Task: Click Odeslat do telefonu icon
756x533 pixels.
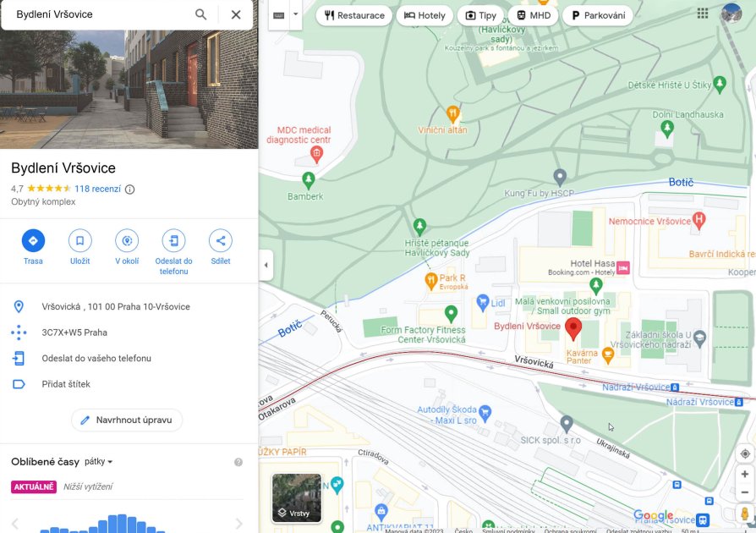Action: coord(173,240)
